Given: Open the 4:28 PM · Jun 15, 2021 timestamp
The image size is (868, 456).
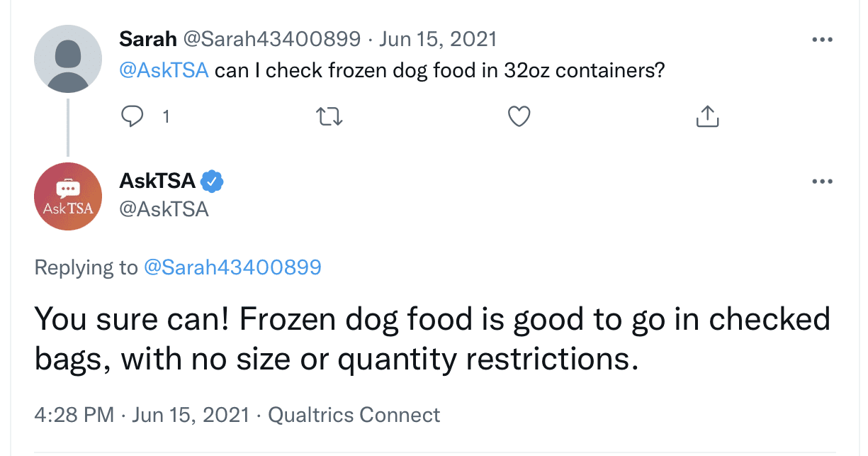Looking at the screenshot, I should pyautogui.click(x=142, y=415).
